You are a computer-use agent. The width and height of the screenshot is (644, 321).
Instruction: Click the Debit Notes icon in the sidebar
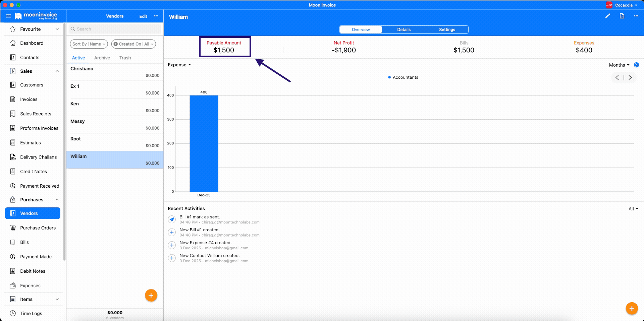[x=13, y=271]
